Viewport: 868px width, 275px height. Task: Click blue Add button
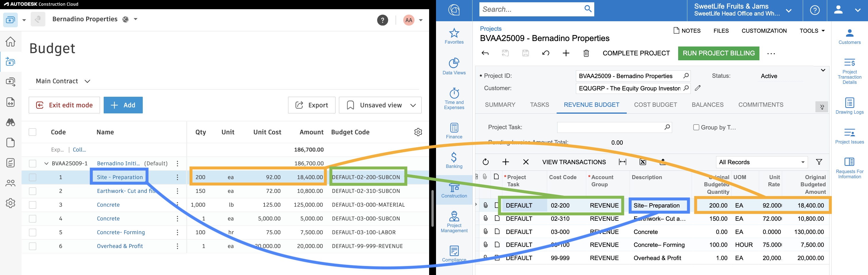(x=123, y=105)
